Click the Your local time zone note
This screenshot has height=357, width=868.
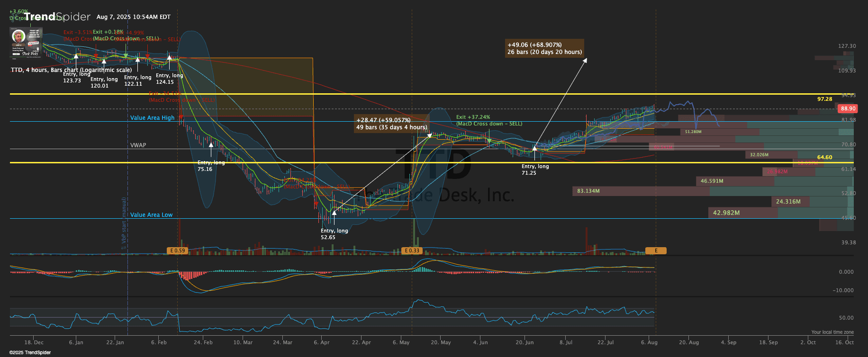(832, 332)
